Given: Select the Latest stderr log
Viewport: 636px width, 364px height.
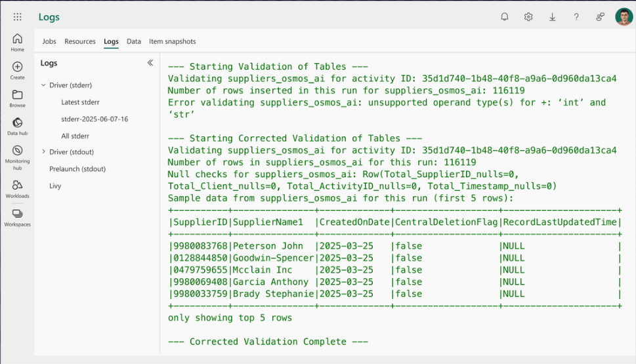Looking at the screenshot, I should pos(80,102).
